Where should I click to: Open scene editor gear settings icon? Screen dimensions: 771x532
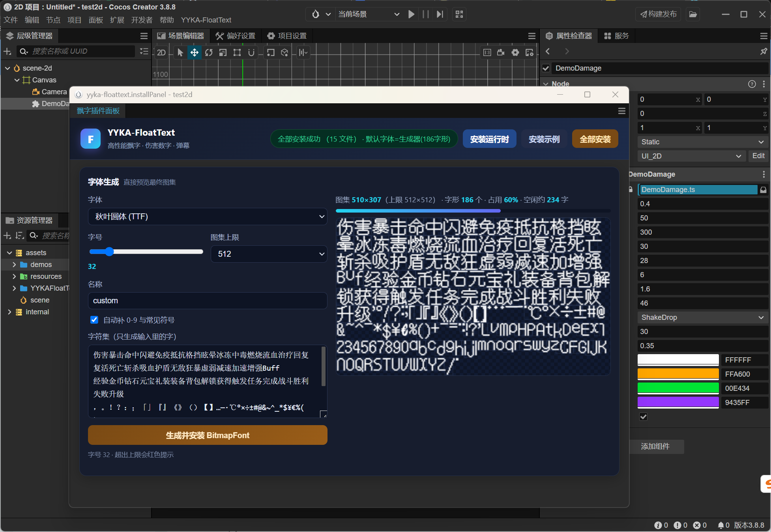(515, 52)
